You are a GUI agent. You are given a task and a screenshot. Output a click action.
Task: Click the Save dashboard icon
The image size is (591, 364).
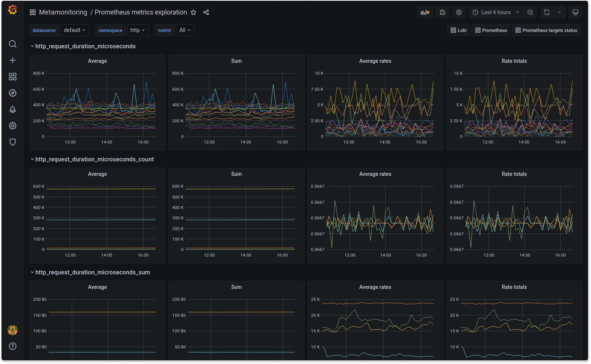point(443,12)
